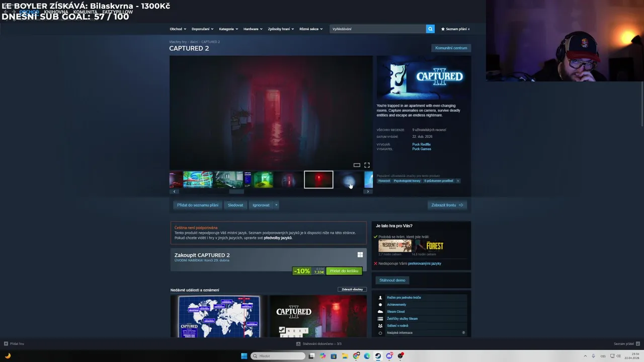This screenshot has height=362, width=644.
Task: Toggle theater mode on the media player
Action: pos(357,165)
